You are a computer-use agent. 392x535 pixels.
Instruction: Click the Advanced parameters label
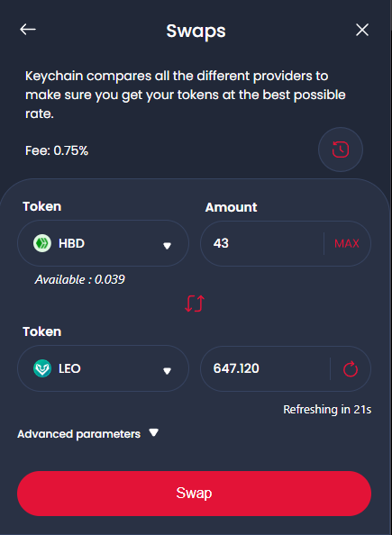tap(79, 434)
